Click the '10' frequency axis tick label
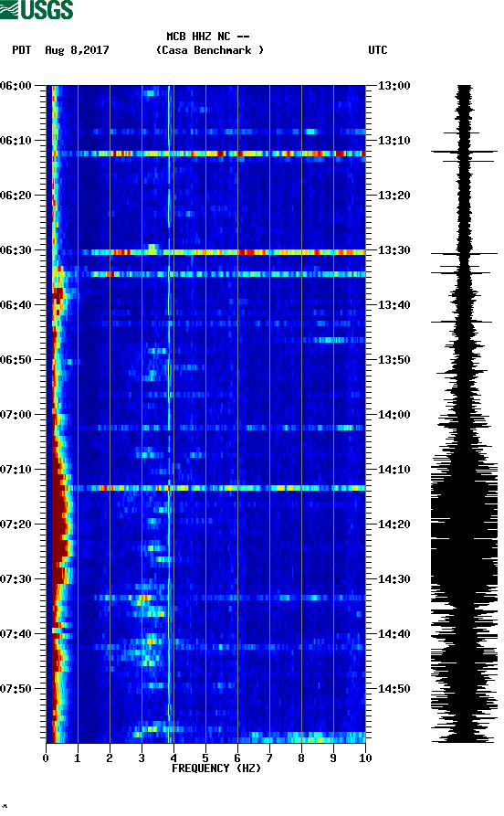The image size is (504, 816). [365, 758]
